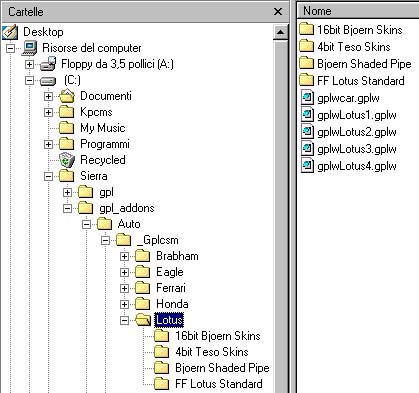This screenshot has height=393, width=419.
Task: Close the Cartelle folders pane
Action: click(278, 12)
